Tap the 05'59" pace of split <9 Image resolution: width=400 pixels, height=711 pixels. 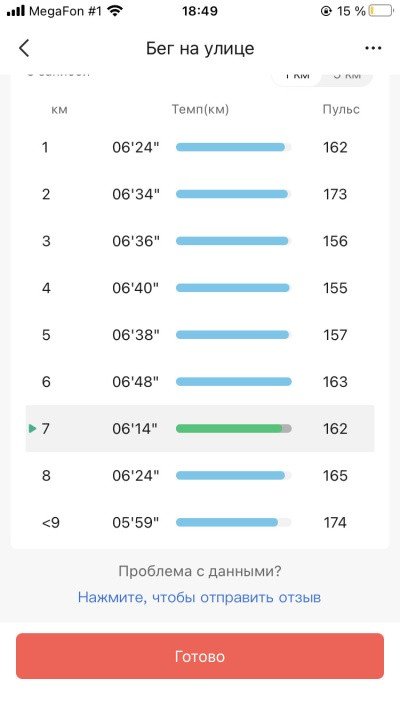pyautogui.click(x=136, y=522)
